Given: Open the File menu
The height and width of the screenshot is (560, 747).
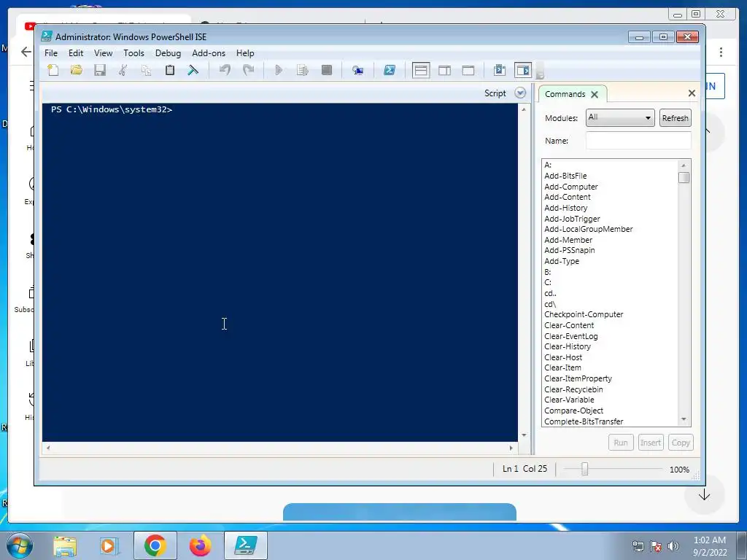Looking at the screenshot, I should [x=51, y=53].
